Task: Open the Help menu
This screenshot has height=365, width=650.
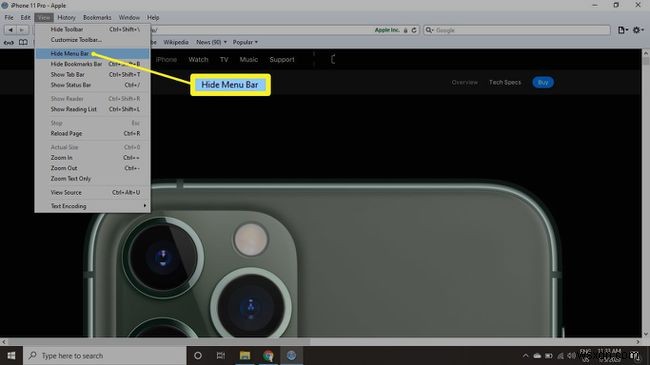Action: click(153, 17)
